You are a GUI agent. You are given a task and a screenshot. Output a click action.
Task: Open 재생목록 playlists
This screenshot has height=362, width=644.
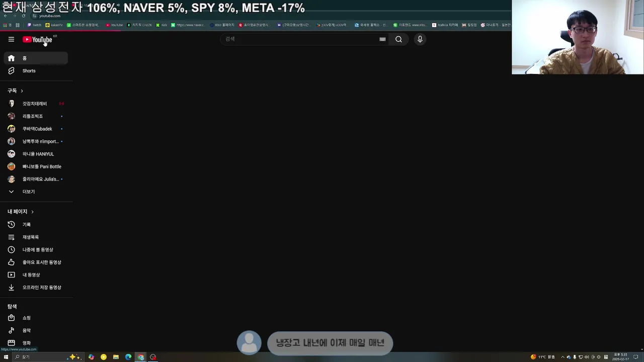coord(36,237)
